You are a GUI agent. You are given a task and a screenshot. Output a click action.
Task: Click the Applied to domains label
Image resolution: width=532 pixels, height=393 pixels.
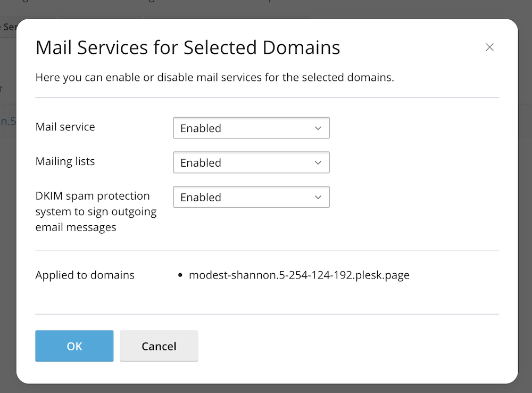tap(85, 275)
